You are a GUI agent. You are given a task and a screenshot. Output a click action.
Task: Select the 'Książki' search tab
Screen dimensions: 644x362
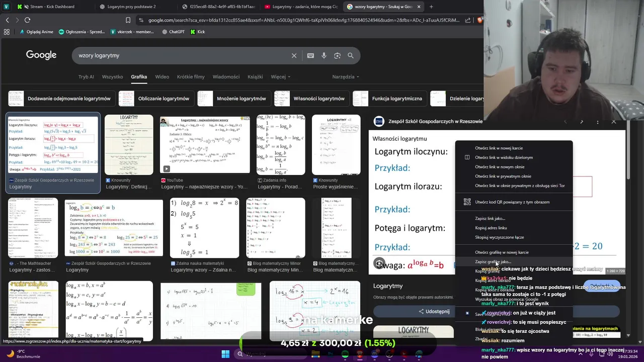[x=255, y=77]
